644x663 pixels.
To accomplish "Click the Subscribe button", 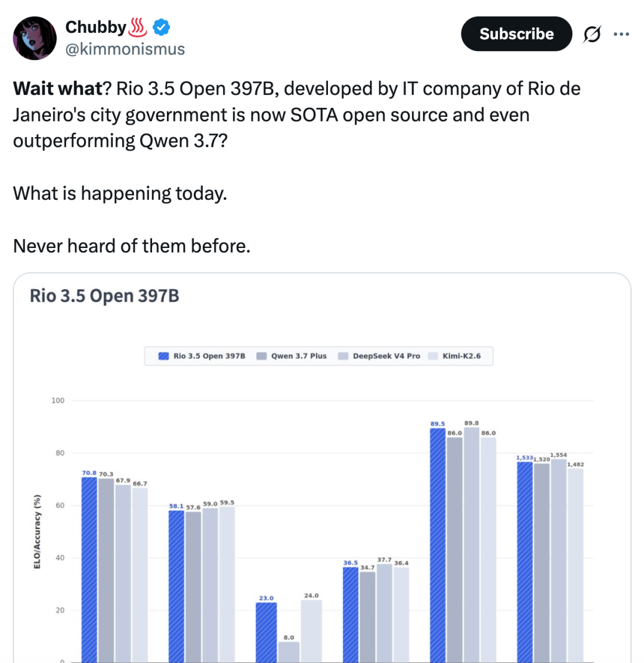I will (x=516, y=34).
